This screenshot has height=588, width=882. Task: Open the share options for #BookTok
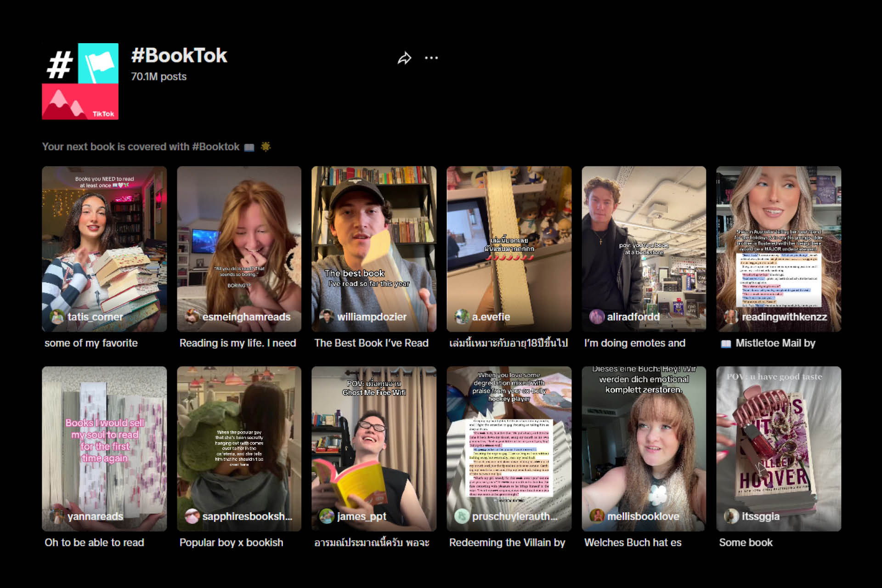pos(405,57)
